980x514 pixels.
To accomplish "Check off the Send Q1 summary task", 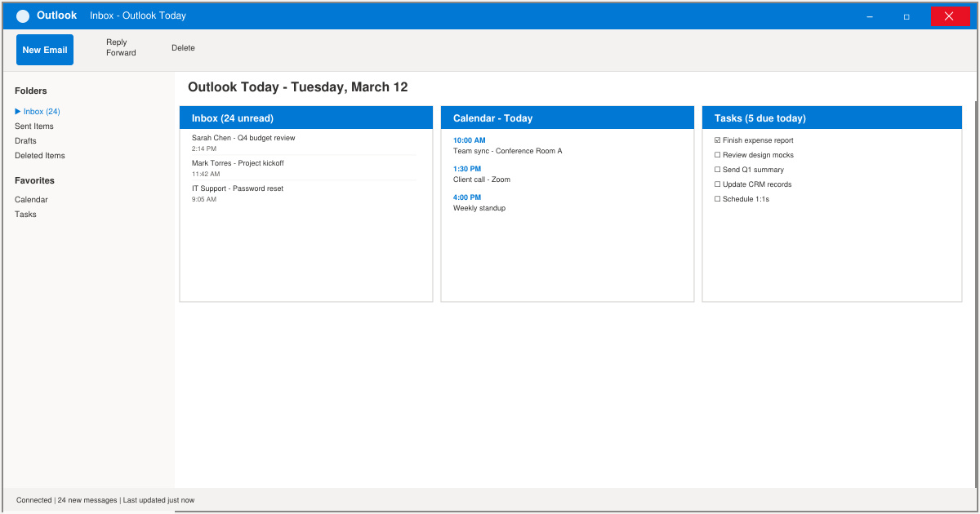I will point(718,170).
